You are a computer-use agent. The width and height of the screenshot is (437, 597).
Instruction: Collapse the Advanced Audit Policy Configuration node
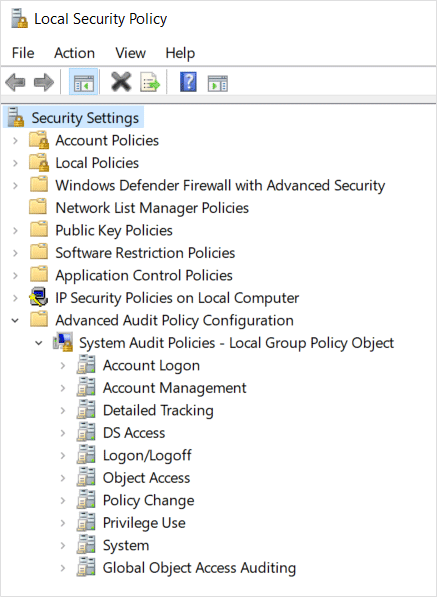coord(15,321)
